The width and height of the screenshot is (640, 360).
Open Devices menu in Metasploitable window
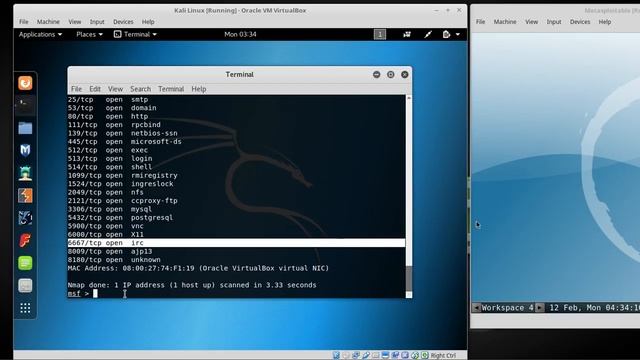(x=580, y=22)
